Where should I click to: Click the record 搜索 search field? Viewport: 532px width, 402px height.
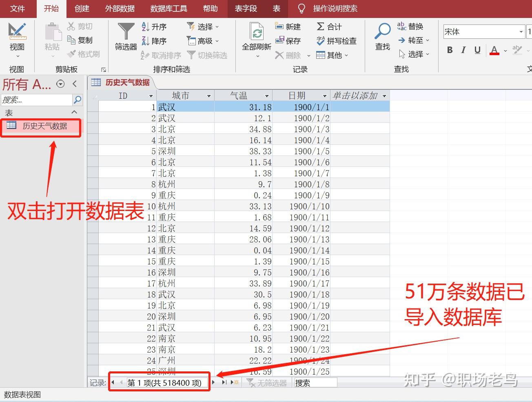click(315, 382)
